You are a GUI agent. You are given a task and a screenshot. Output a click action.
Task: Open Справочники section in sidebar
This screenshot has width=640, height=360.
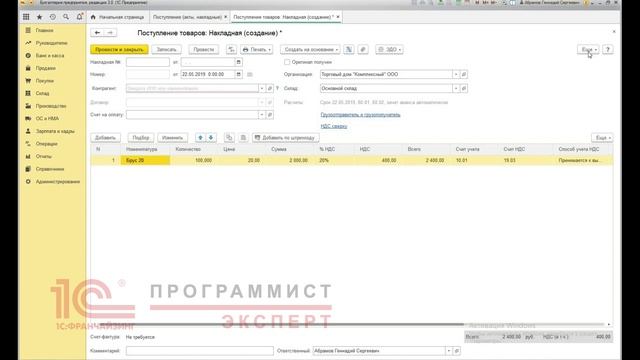49,169
